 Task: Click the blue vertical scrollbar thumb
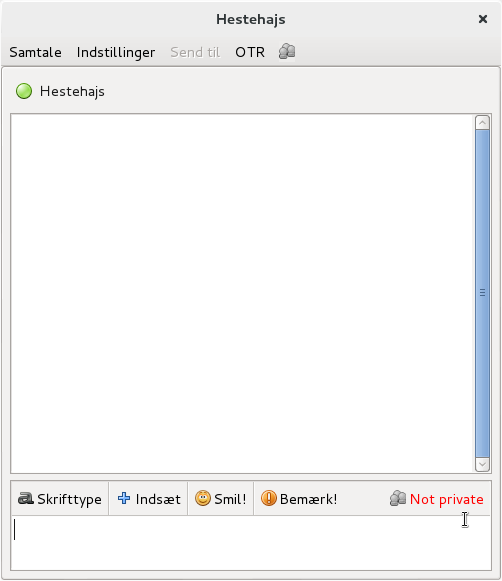[x=482, y=293]
